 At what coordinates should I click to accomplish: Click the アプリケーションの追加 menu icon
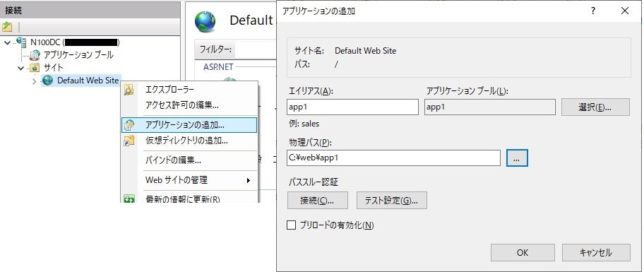[129, 125]
